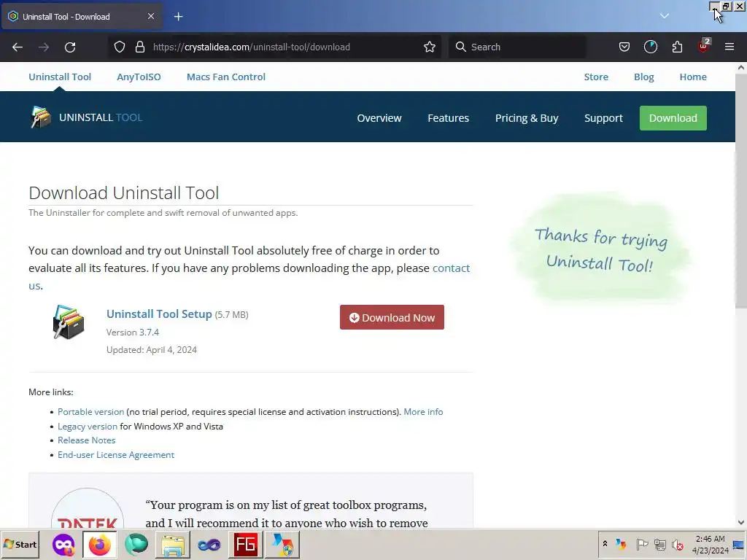The width and height of the screenshot is (747, 560).
Task: Click the show desktop button
Action: [740, 544]
